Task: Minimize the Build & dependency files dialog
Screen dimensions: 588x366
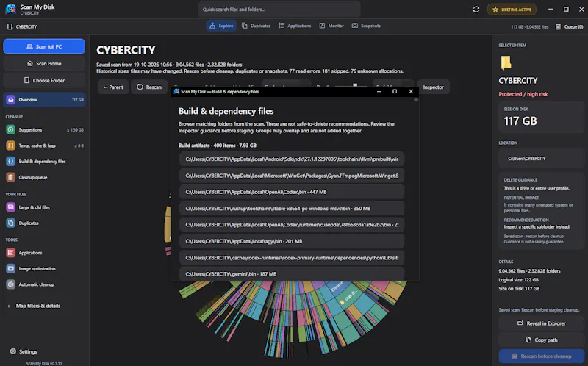Action: pos(379,91)
